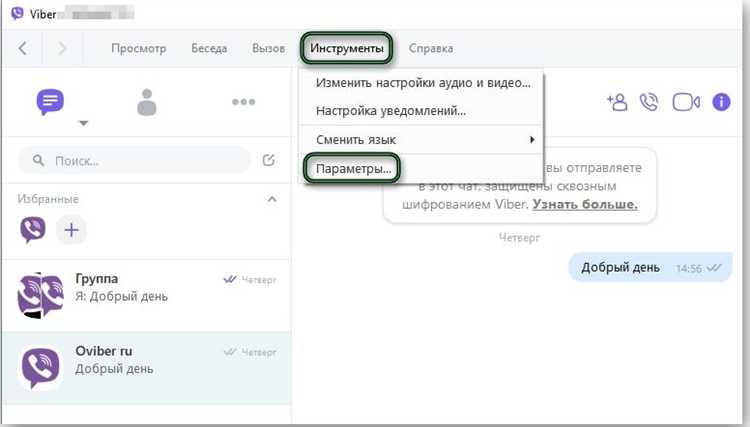This screenshot has width=750, height=427.
Task: Click the Узнать больше link
Action: point(585,205)
